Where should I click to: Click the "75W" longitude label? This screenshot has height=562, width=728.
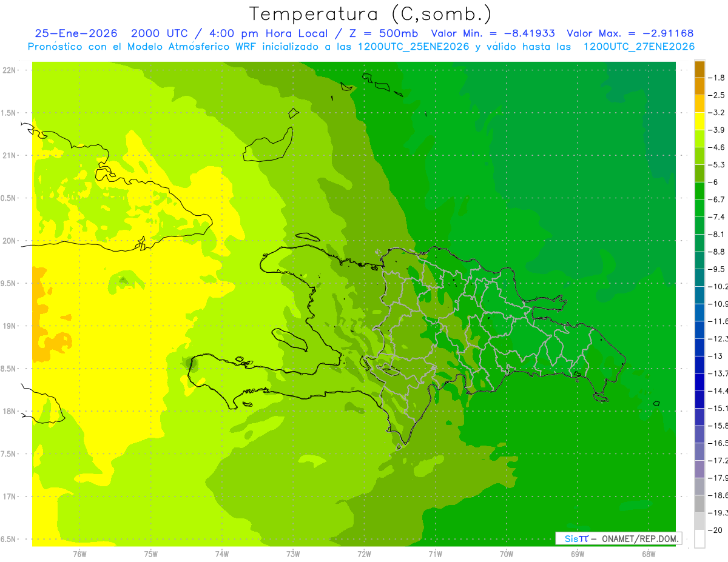pyautogui.click(x=151, y=554)
